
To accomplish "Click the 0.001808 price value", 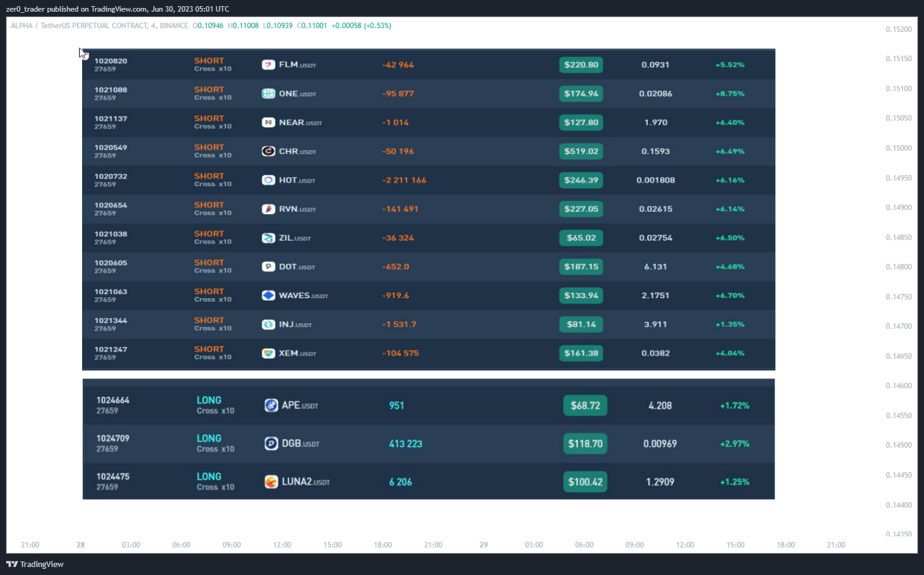I will tap(656, 180).
